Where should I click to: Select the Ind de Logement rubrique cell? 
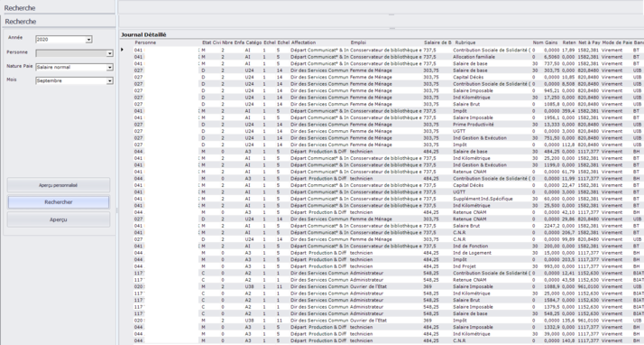pyautogui.click(x=472, y=253)
